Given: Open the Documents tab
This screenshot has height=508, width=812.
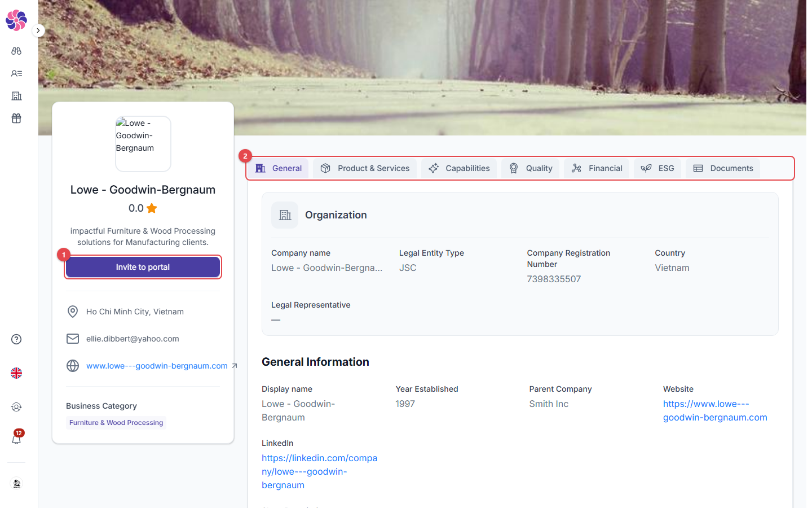Looking at the screenshot, I should [x=723, y=168].
